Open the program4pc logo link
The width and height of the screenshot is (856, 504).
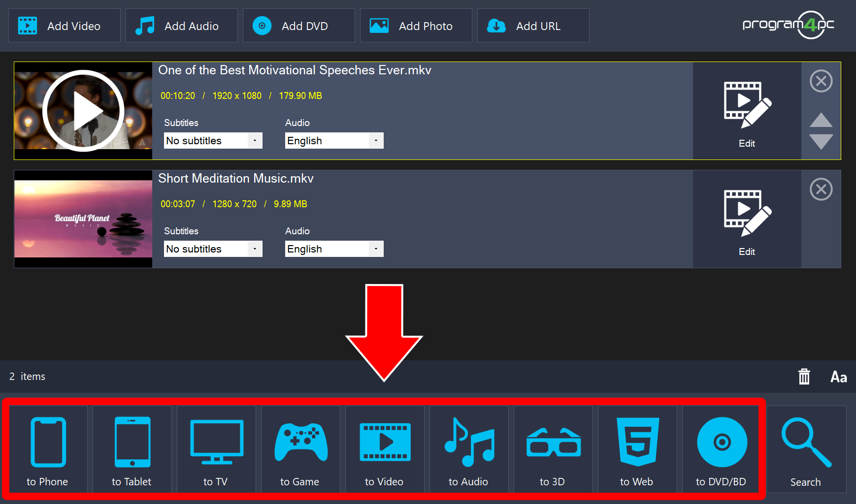788,25
